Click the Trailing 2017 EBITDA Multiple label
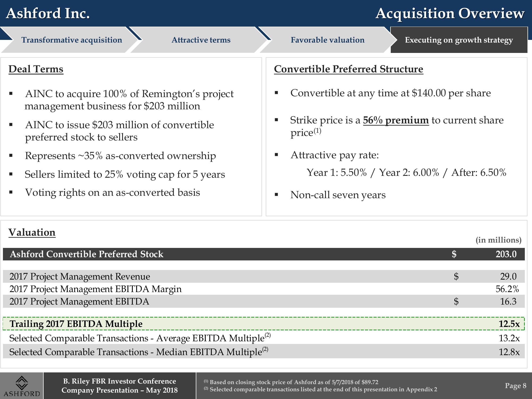 click(x=76, y=324)
